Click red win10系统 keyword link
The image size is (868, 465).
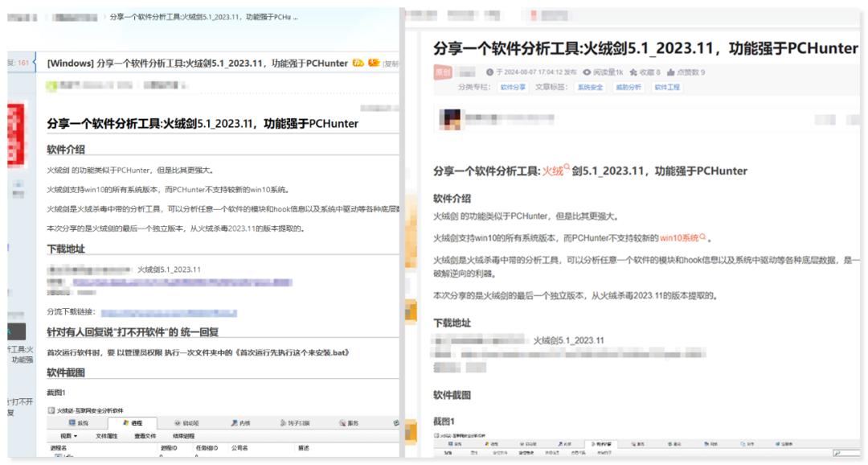coord(678,238)
